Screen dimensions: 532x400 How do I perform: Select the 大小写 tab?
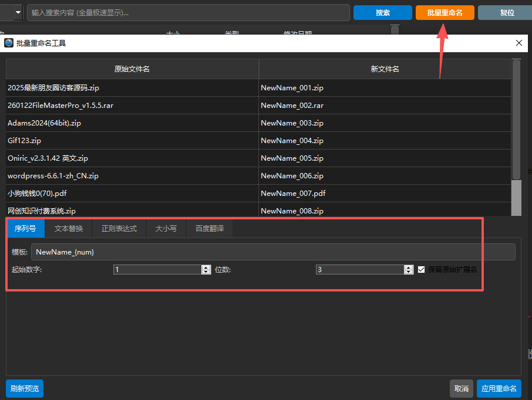tap(166, 229)
